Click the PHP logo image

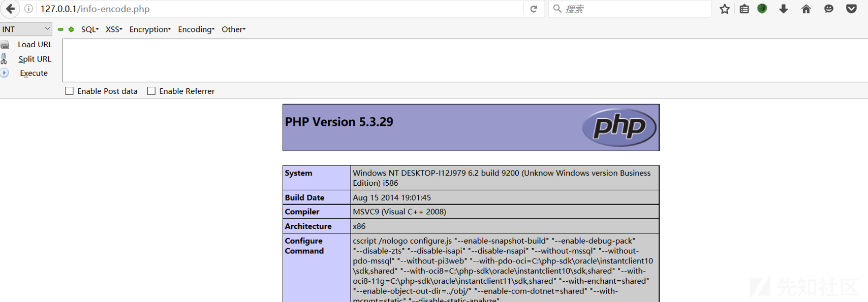tap(619, 127)
